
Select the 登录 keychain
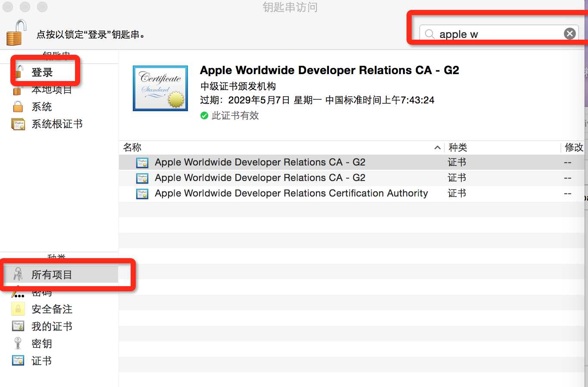click(x=42, y=72)
